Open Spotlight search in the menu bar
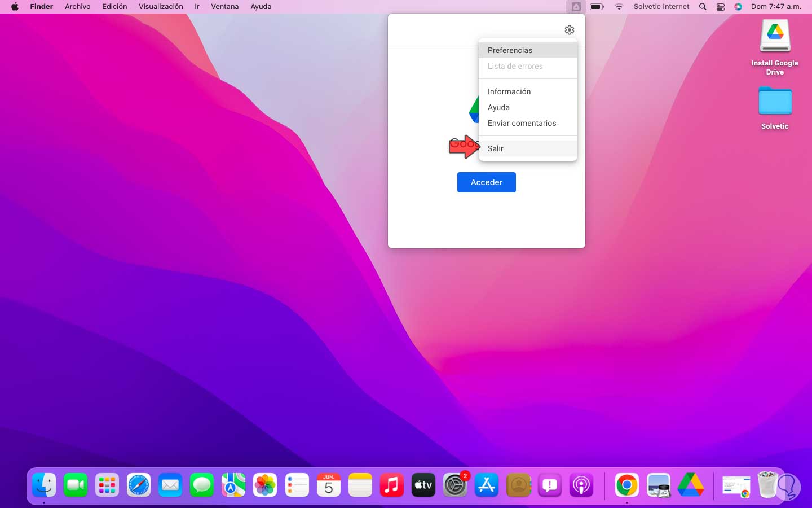 point(703,7)
